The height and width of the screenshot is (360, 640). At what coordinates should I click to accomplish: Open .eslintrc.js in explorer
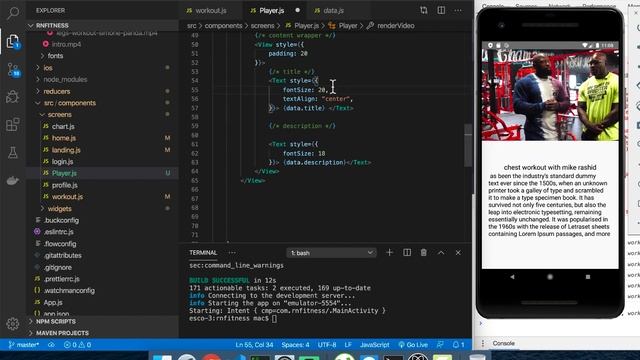pyautogui.click(x=59, y=232)
